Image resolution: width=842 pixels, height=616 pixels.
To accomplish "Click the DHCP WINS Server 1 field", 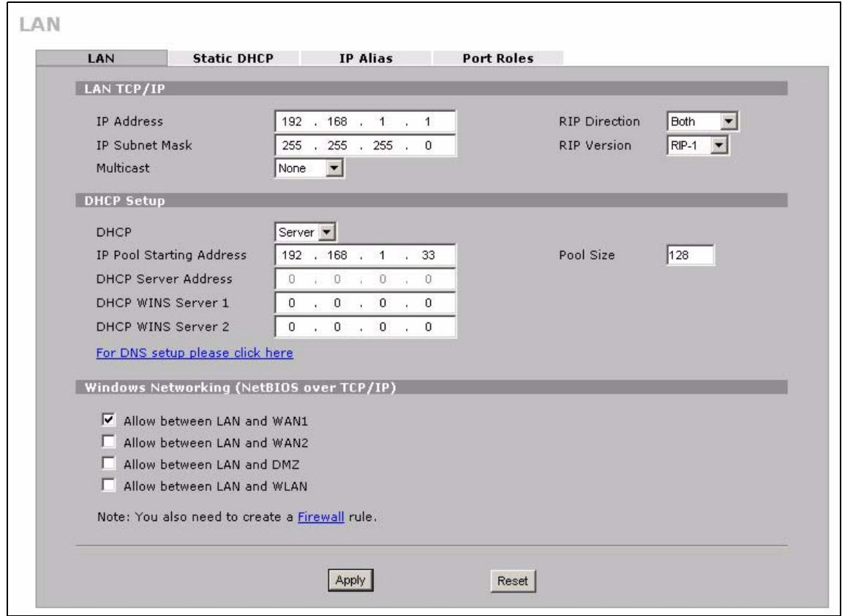I will [365, 303].
